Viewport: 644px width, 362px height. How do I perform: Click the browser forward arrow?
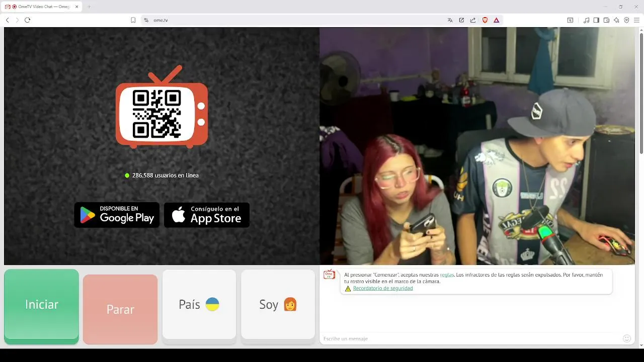[17, 20]
